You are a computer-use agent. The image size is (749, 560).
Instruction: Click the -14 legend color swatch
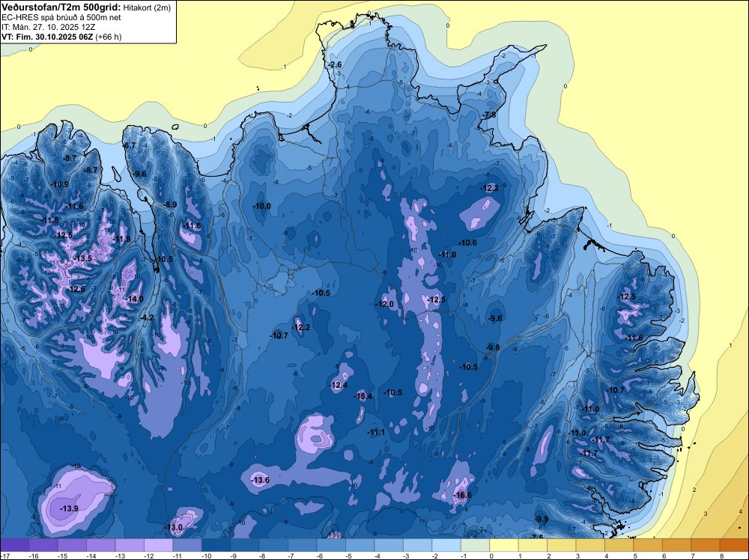(101, 545)
